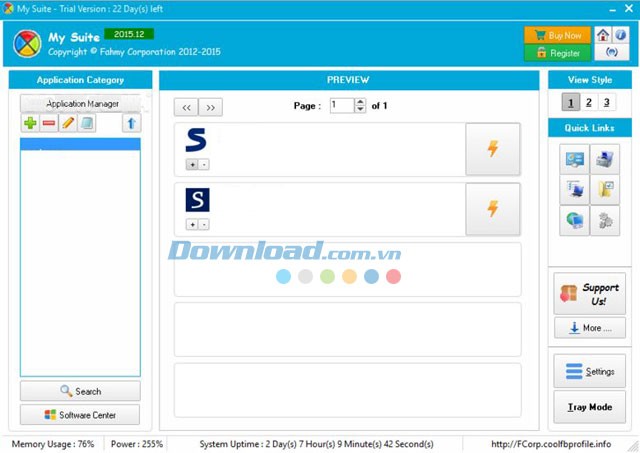Open the Software Center
This screenshot has height=453, width=640.
pyautogui.click(x=80, y=415)
